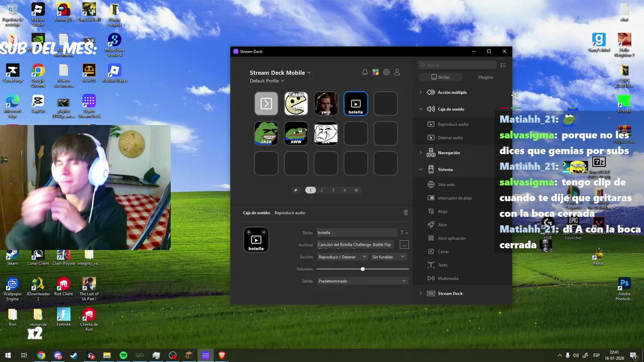Open Fortnite desktop shortcut
The height and width of the screenshot is (362, 644).
coord(63,317)
